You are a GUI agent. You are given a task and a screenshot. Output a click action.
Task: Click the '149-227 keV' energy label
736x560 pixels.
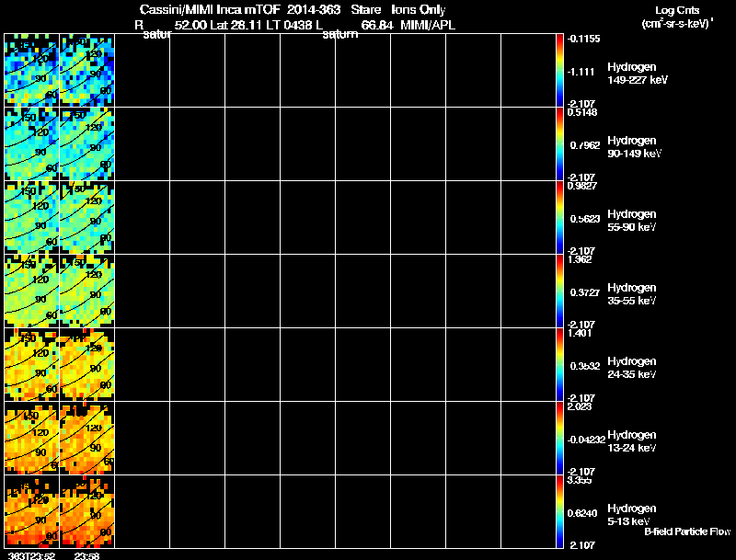638,80
